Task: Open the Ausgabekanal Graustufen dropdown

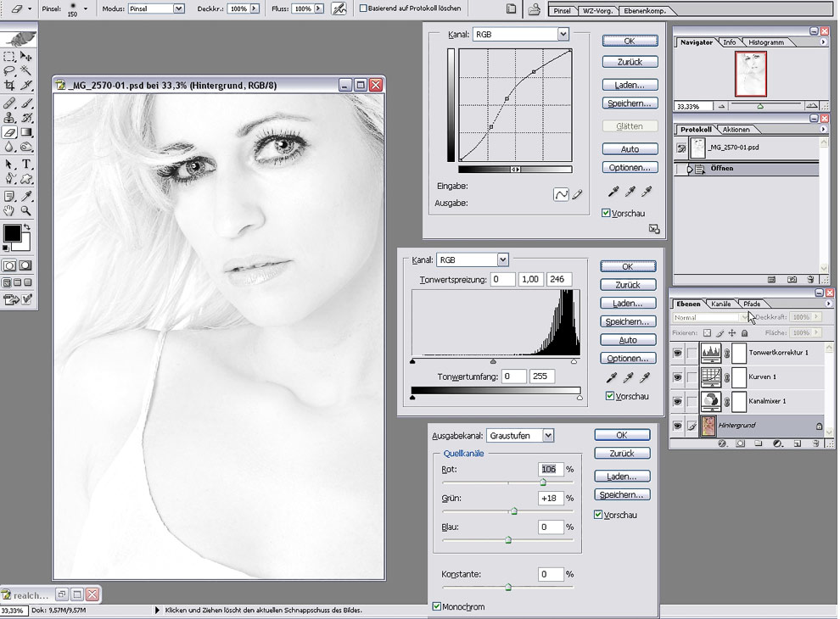Action: click(x=547, y=435)
